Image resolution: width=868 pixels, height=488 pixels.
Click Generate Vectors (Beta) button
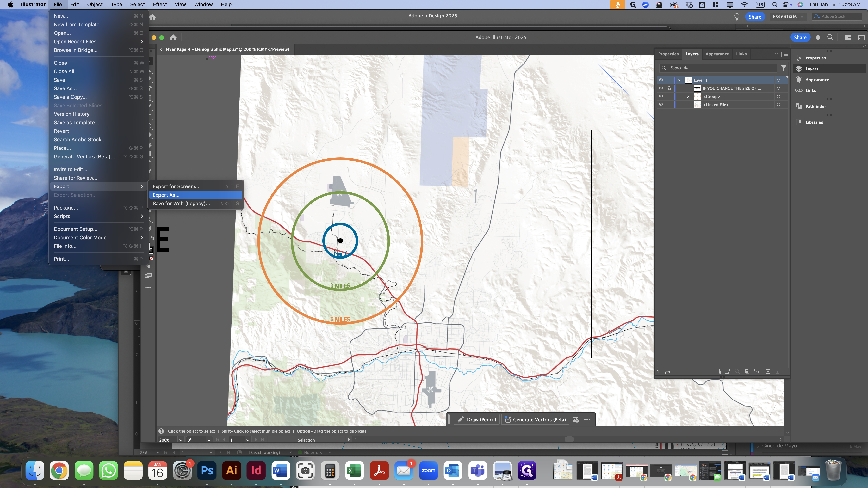pyautogui.click(x=535, y=420)
